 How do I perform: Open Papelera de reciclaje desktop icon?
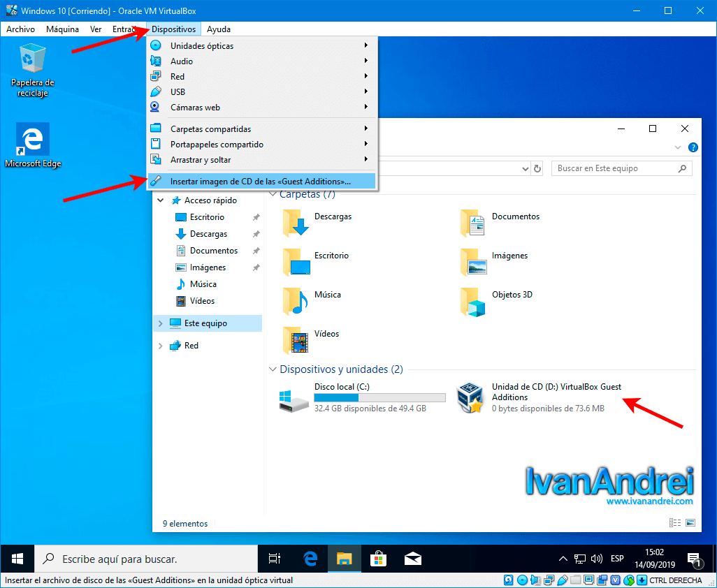click(32, 70)
